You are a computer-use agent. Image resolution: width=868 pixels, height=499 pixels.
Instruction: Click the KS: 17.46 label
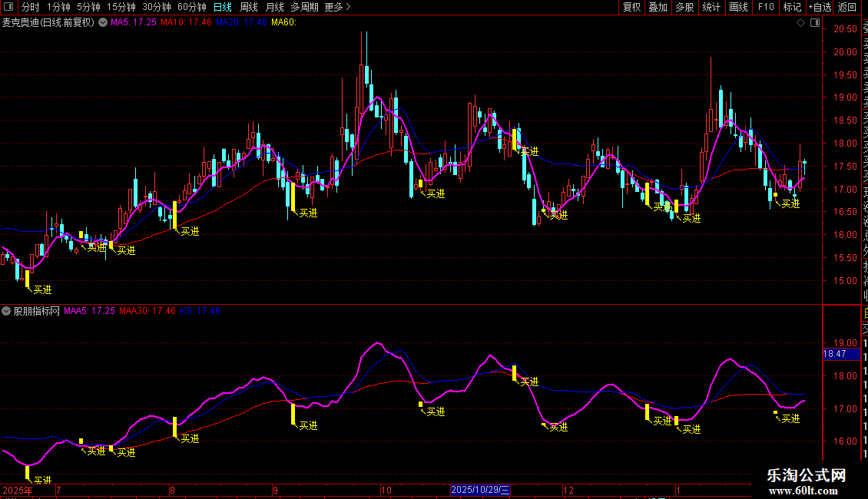pos(200,311)
